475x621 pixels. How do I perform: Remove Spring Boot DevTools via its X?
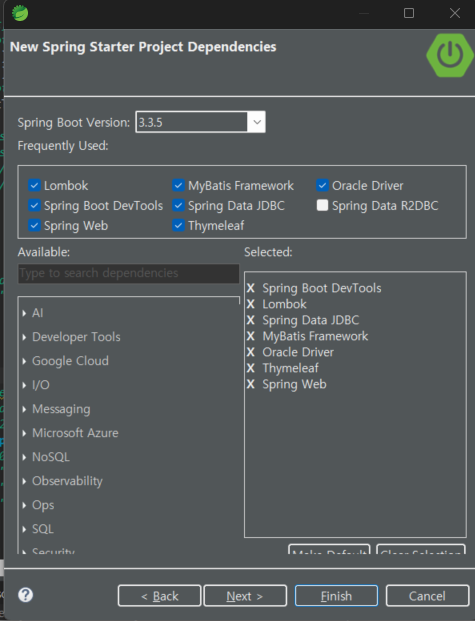click(251, 288)
